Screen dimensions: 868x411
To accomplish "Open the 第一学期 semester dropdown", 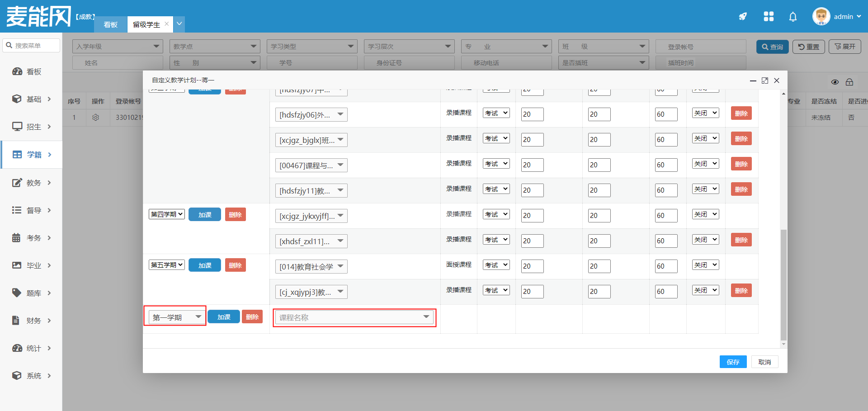I will (x=176, y=317).
